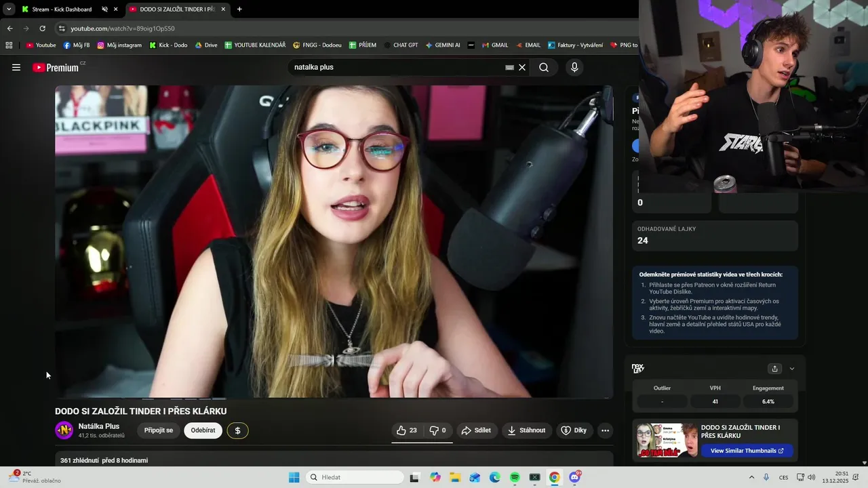868x488 pixels.
Task: Click the Stáhnout download button
Action: click(x=527, y=430)
